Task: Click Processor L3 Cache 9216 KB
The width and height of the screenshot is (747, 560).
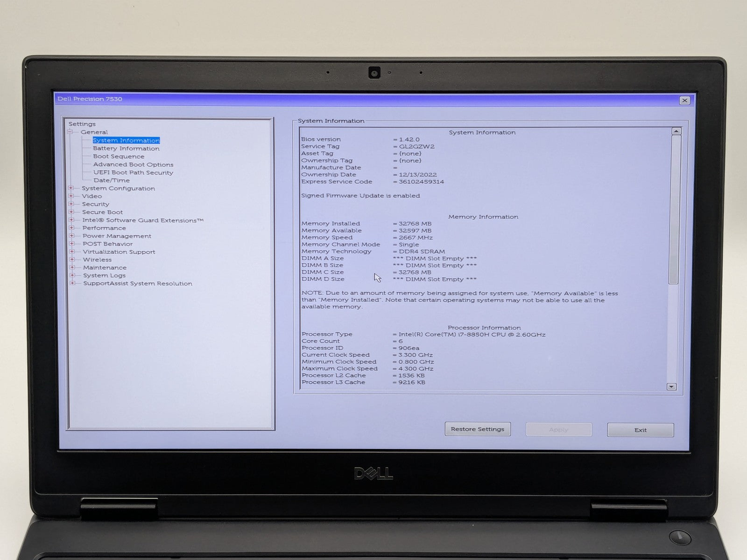Action: coord(412,382)
